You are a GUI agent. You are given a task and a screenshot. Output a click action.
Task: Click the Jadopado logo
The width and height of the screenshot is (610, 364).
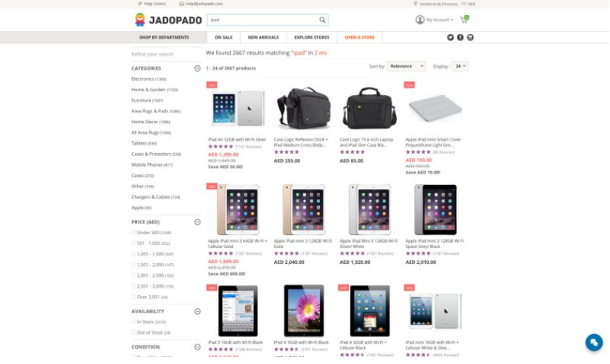point(168,20)
